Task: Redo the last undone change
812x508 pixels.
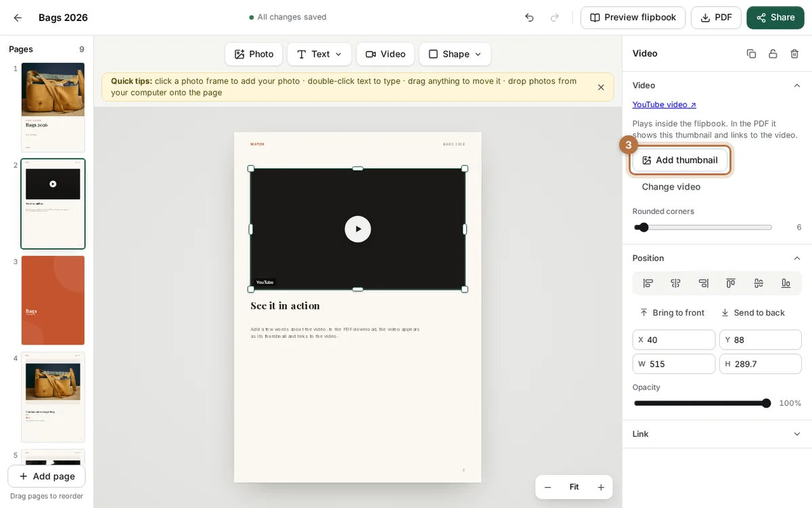Action: [x=555, y=18]
